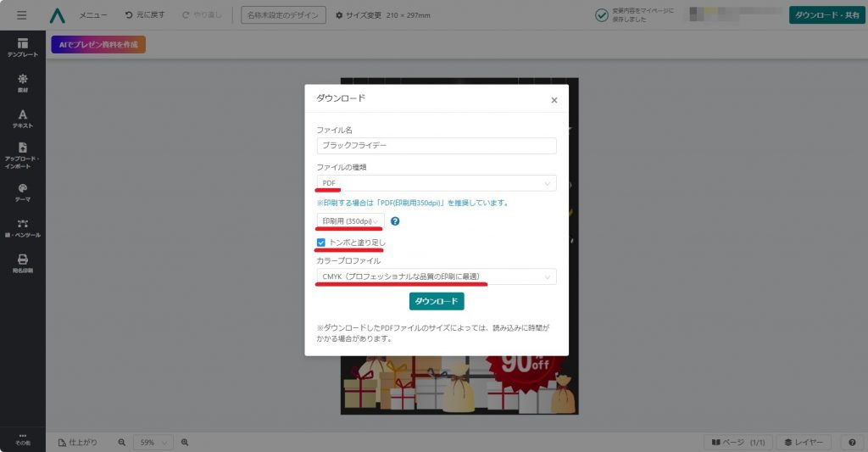Open the テーマ theme panel
The image size is (868, 452).
pyautogui.click(x=22, y=193)
